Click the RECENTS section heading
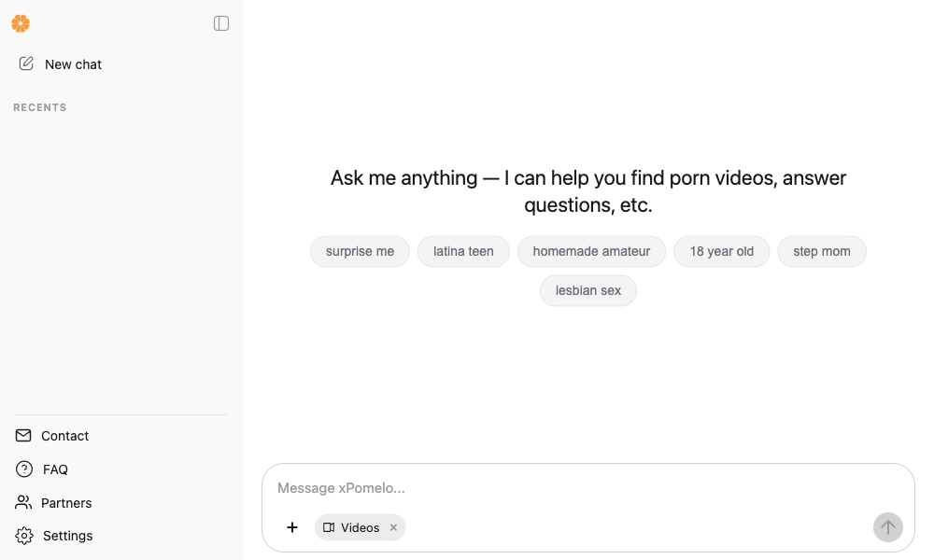The width and height of the screenshot is (934, 560). click(40, 107)
